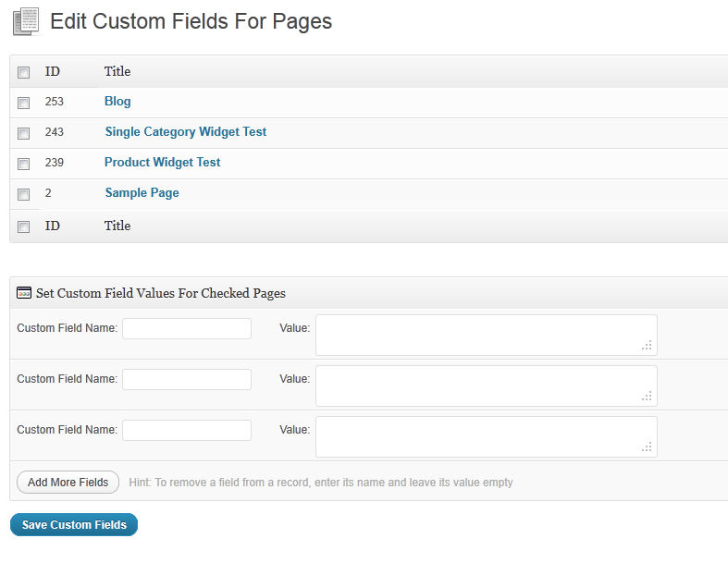This screenshot has height=563, width=728.
Task: Click the pages icon beside the heading
Action: (x=26, y=22)
